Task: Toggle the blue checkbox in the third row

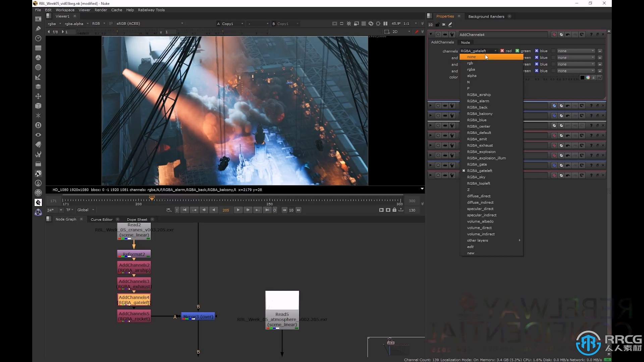Action: (x=537, y=64)
